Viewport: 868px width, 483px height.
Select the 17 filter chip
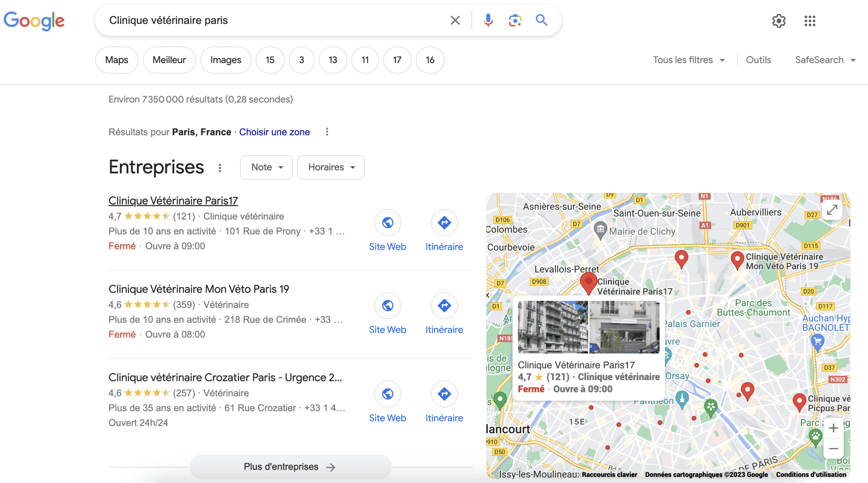(397, 60)
